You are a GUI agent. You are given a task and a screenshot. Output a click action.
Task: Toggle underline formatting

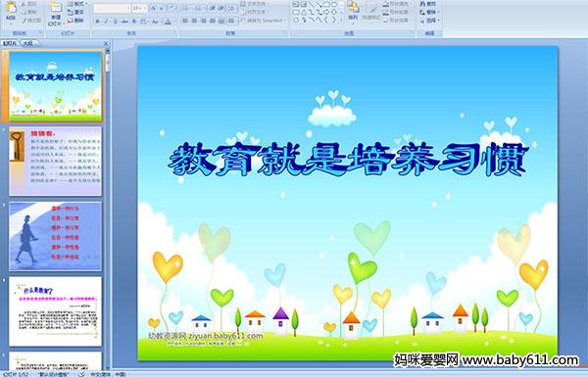(115, 22)
